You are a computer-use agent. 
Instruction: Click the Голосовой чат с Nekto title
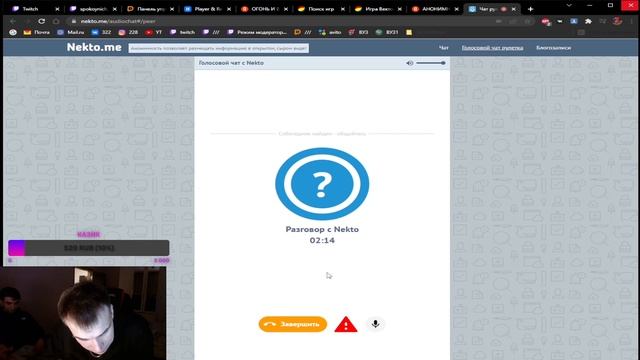(x=231, y=63)
